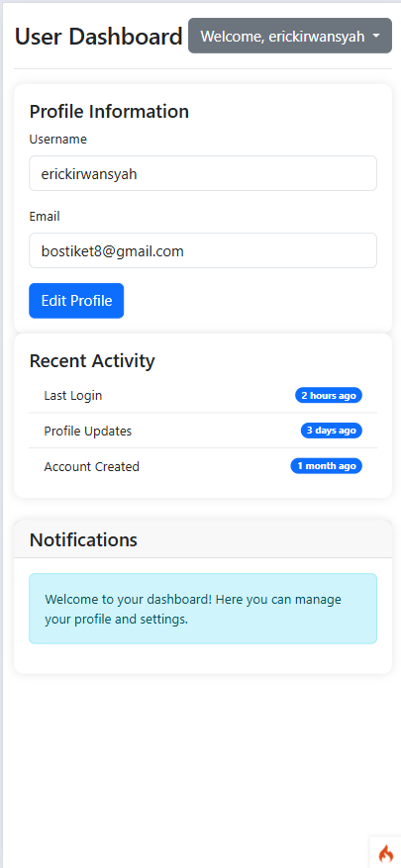401x868 pixels.
Task: Select the Last Login activity row
Action: (203, 395)
